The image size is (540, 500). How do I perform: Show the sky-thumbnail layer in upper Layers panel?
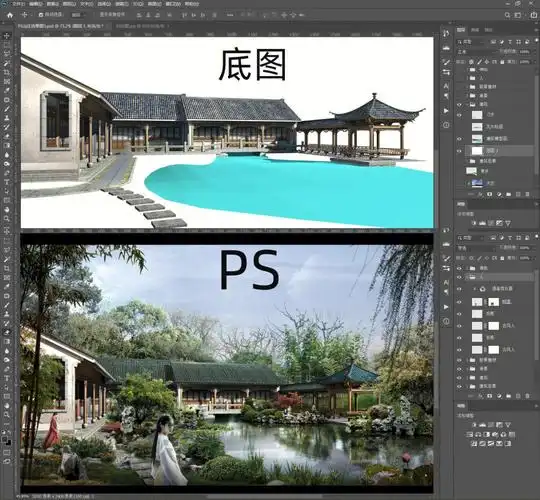click(x=459, y=183)
